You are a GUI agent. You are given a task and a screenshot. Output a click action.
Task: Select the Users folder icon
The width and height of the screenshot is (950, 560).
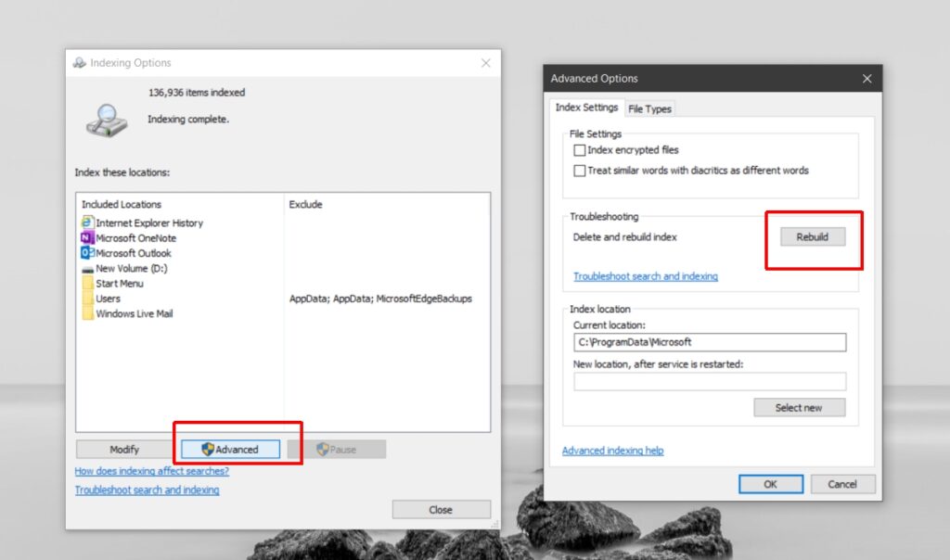(86, 298)
